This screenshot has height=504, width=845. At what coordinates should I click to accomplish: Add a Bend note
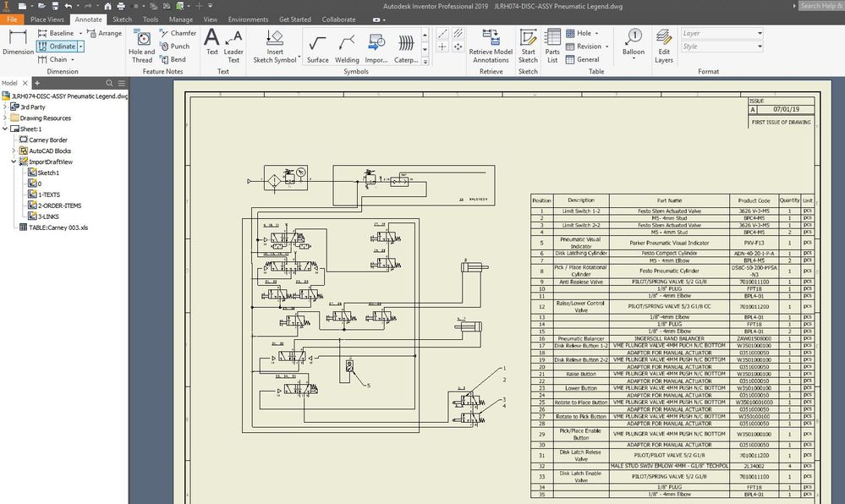pos(173,59)
